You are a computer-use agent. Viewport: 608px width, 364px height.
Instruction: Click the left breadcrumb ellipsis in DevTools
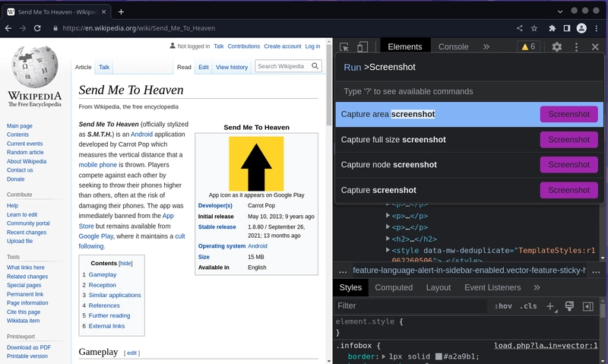(343, 271)
